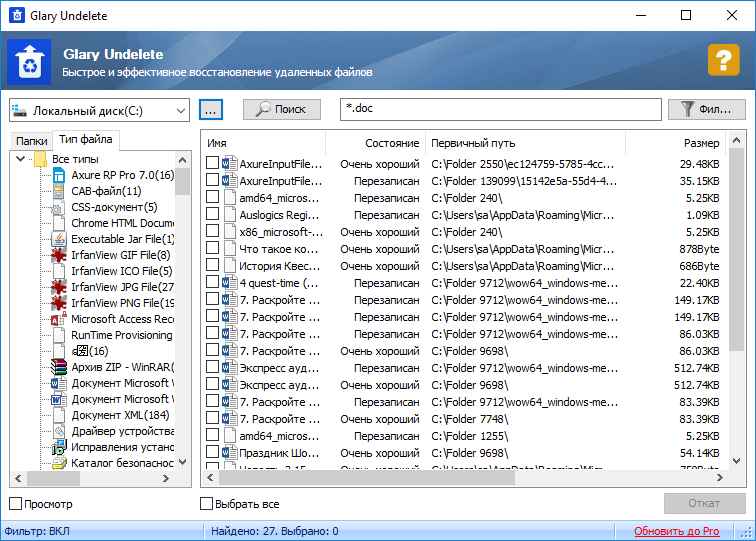The image size is (756, 541).
Task: Select the Axure RP Pro 7.0(16) type icon
Action: pyautogui.click(x=59, y=175)
